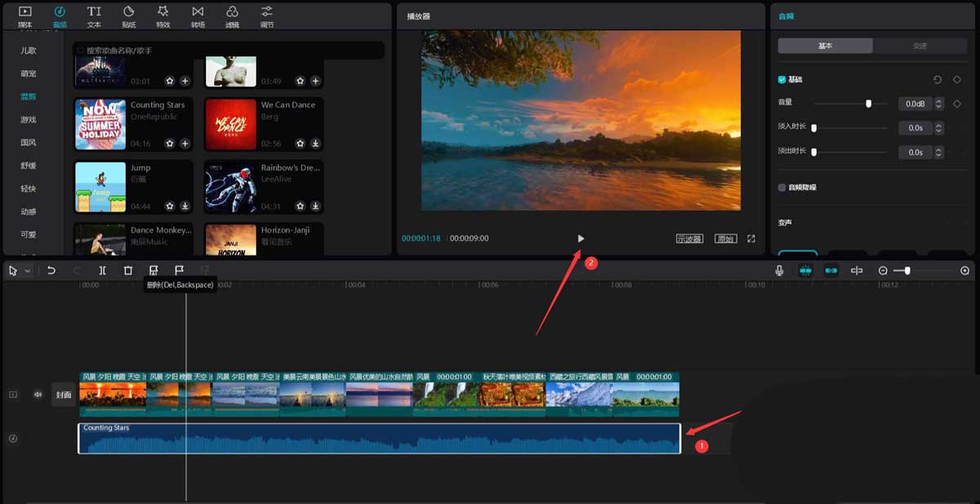This screenshot has height=504, width=980.
Task: Click the delete clip trash icon
Action: [x=127, y=270]
